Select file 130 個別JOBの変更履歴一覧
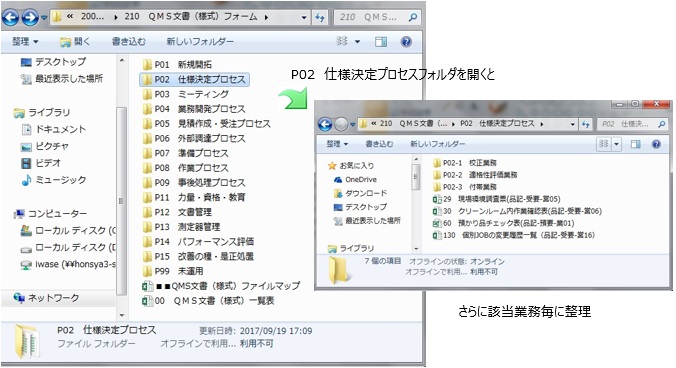Viewport: 676px width, 368px height. 514,235
